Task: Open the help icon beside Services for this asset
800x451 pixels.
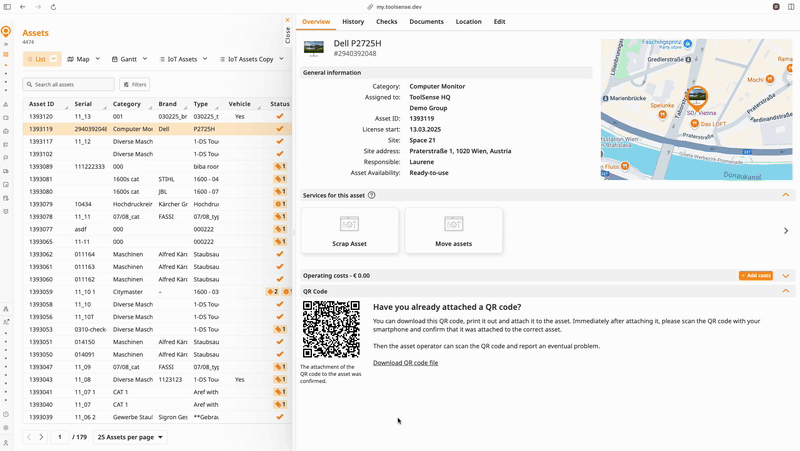Action: pyautogui.click(x=371, y=195)
